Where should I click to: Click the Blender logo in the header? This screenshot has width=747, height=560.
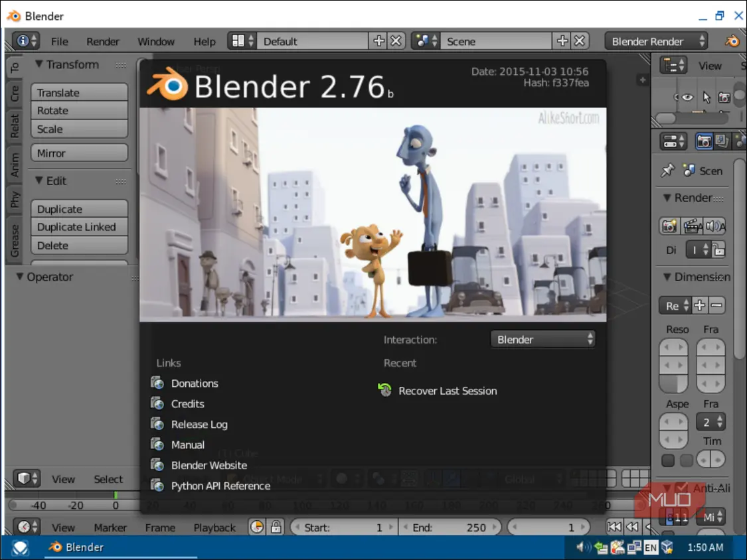coord(732,41)
